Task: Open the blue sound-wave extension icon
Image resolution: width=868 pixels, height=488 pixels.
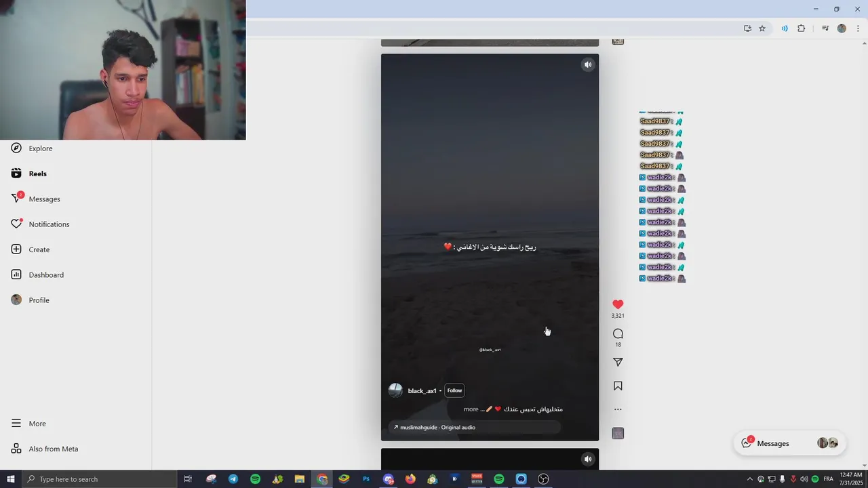Action: click(785, 28)
